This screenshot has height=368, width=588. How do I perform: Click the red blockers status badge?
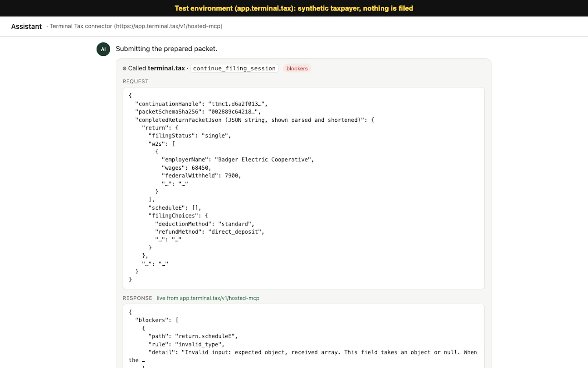pos(297,68)
